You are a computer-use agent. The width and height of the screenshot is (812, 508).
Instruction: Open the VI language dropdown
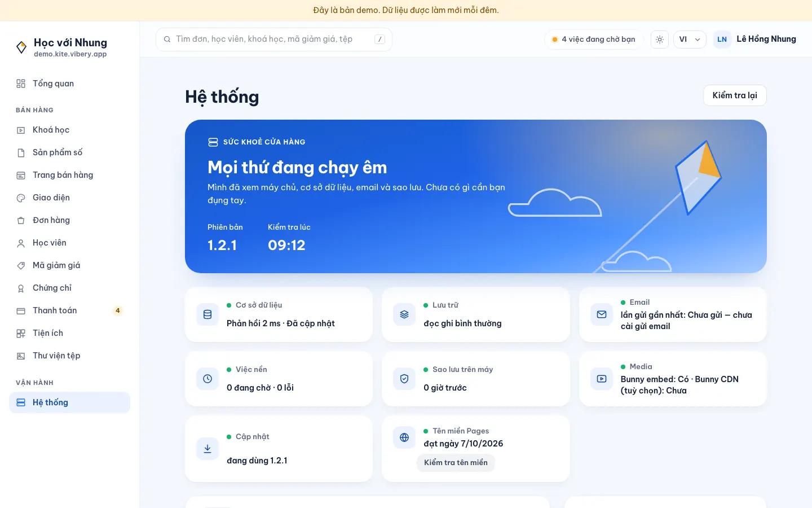pyautogui.click(x=690, y=40)
